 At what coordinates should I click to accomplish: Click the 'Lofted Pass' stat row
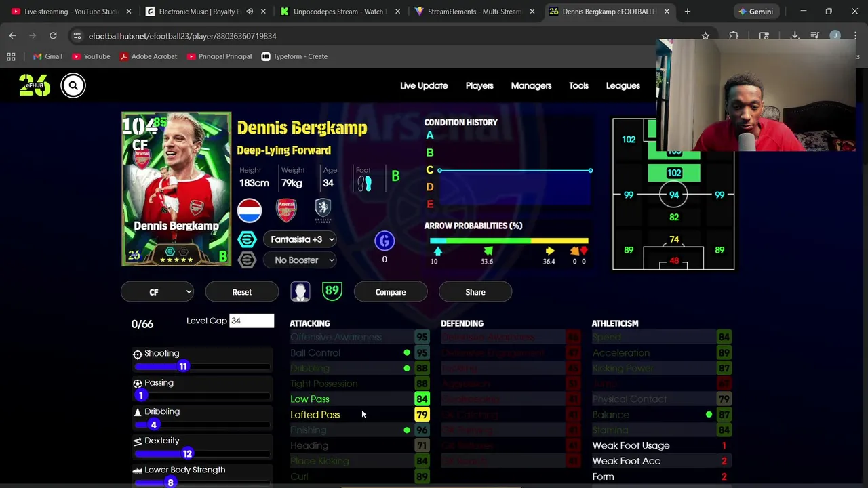pos(360,415)
